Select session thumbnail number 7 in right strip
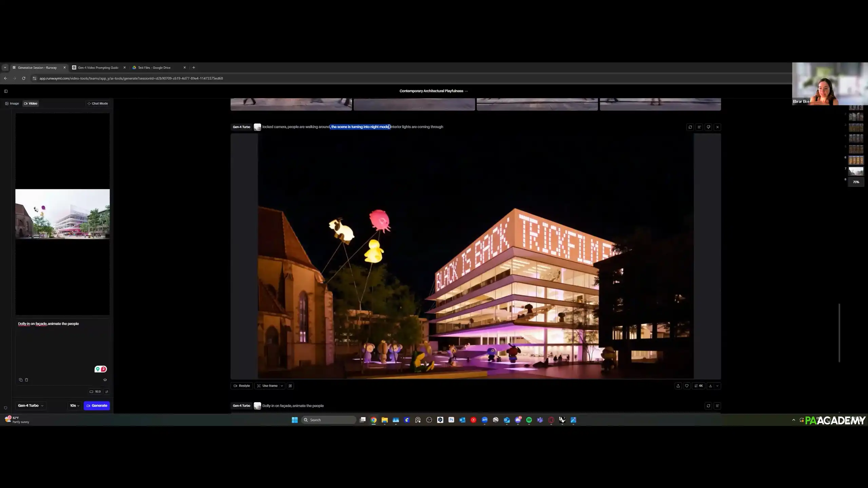 click(x=856, y=171)
